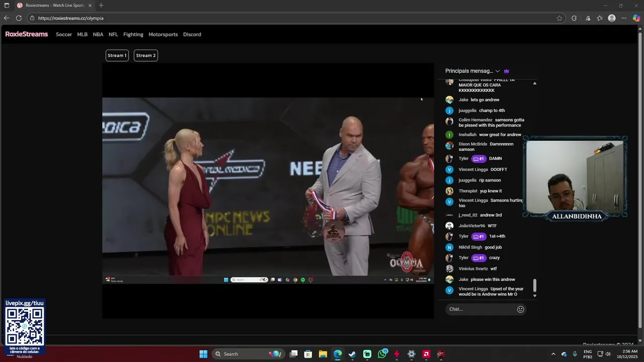
Task: Click the chat message "andrew 3rd"
Action: click(x=491, y=215)
